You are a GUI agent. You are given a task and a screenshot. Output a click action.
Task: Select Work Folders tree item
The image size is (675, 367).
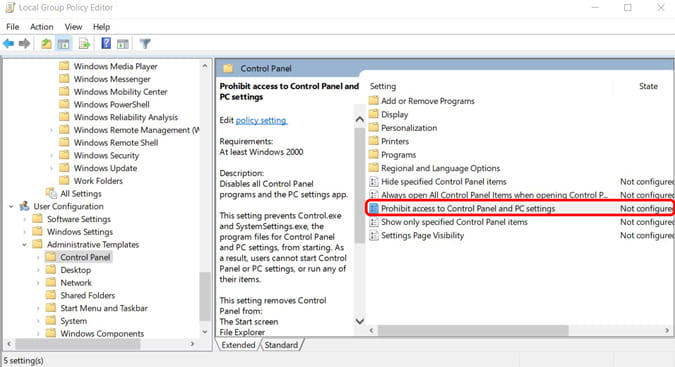pos(98,181)
